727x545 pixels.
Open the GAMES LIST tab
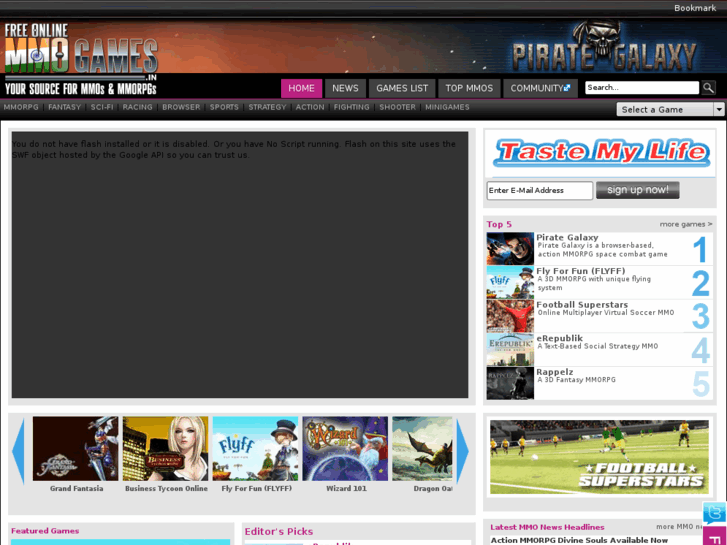pos(402,88)
